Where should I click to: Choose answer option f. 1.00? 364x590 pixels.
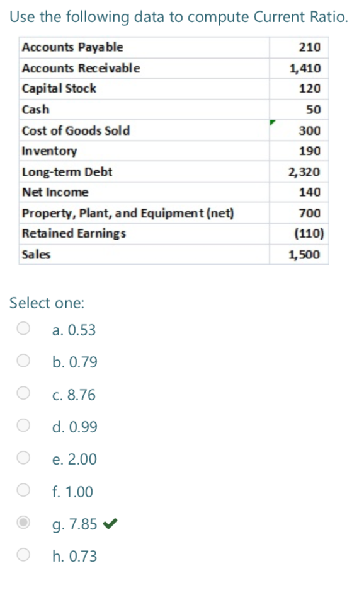point(23,490)
